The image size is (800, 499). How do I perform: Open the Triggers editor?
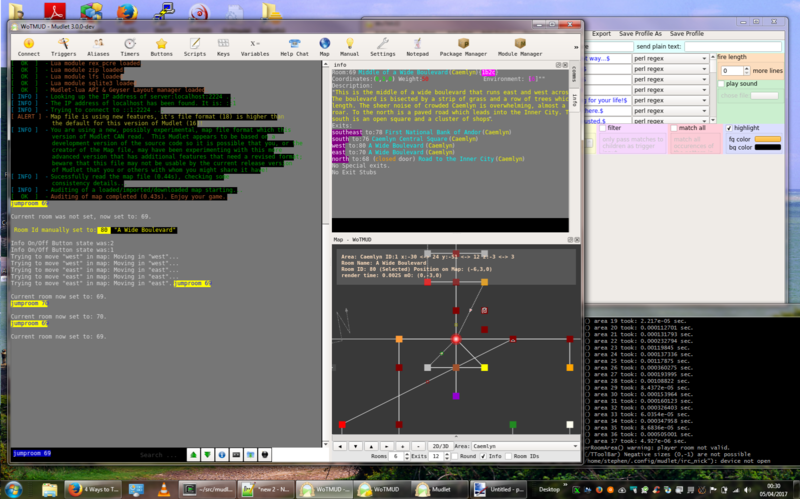click(x=63, y=47)
